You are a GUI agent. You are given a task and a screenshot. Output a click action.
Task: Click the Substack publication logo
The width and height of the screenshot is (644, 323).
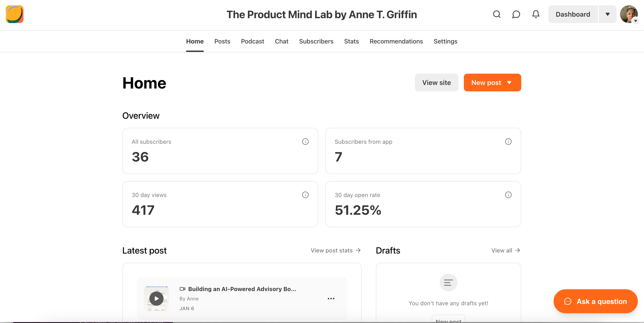pos(14,14)
